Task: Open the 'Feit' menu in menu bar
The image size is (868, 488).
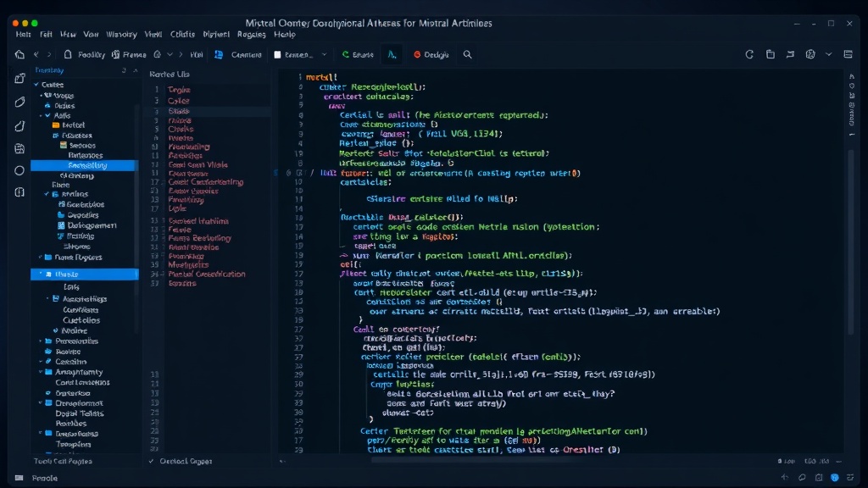Action: click(46, 34)
